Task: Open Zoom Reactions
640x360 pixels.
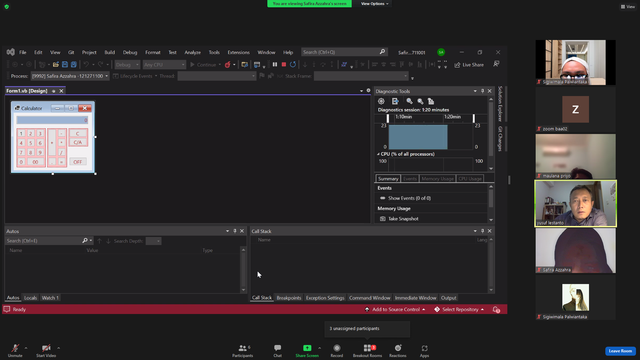Action: [398, 350]
